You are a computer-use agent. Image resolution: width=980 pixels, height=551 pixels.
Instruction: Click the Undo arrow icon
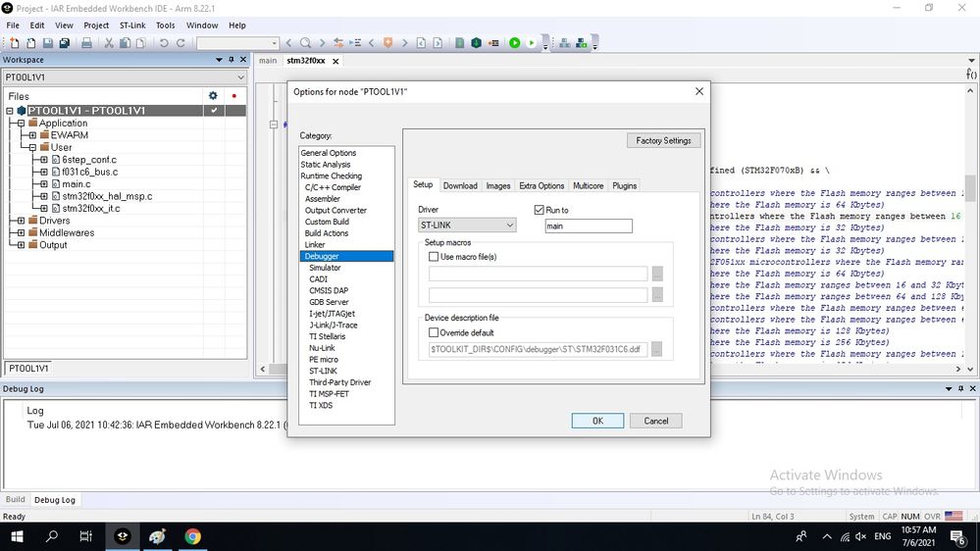(x=164, y=43)
